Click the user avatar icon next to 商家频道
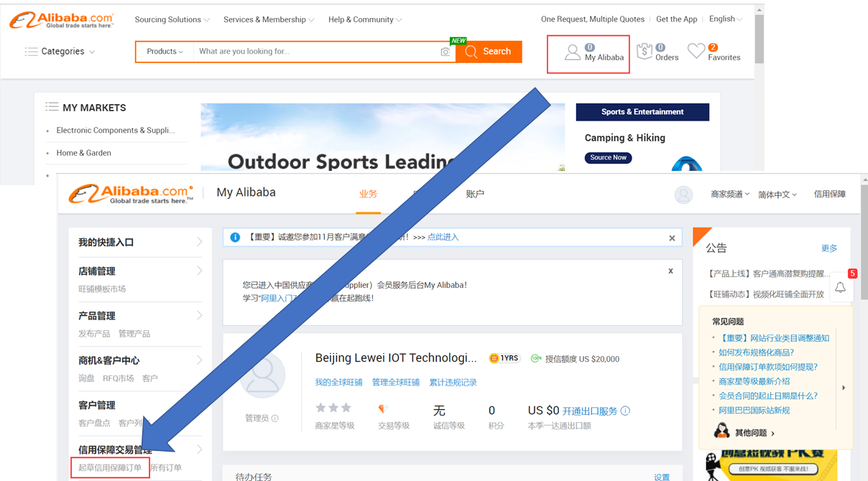The image size is (868, 481). point(683,195)
